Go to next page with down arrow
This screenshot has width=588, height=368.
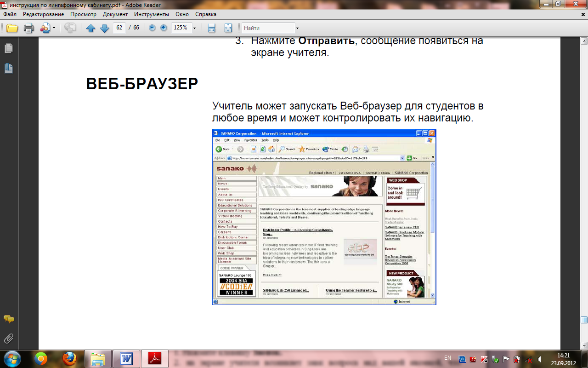[x=104, y=28]
